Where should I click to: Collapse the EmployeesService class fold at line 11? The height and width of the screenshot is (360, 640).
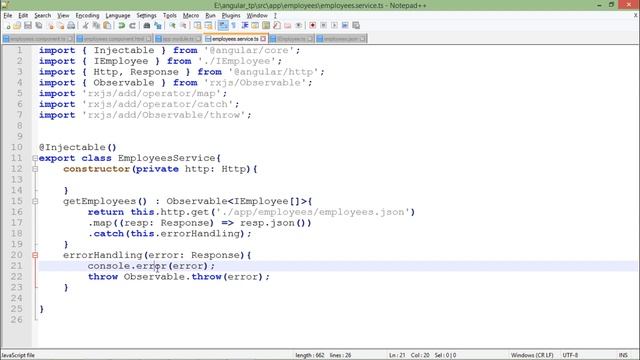pos(35,158)
